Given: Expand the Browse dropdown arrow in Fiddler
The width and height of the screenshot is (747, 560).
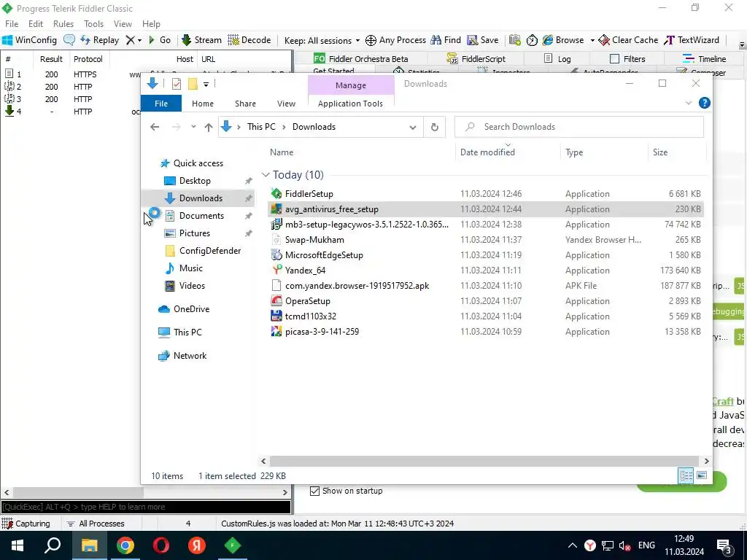Looking at the screenshot, I should (592, 41).
